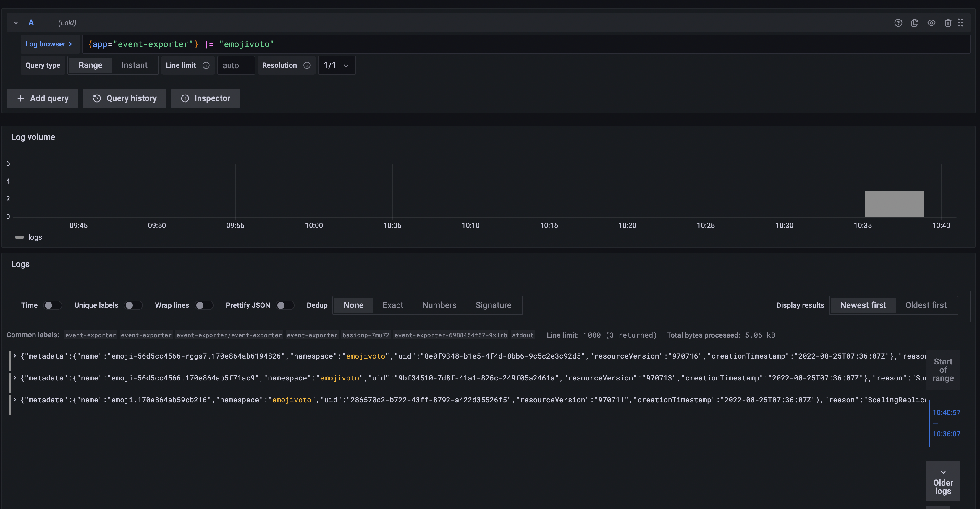Image resolution: width=980 pixels, height=509 pixels.
Task: Click stdout common label
Action: [522, 335]
